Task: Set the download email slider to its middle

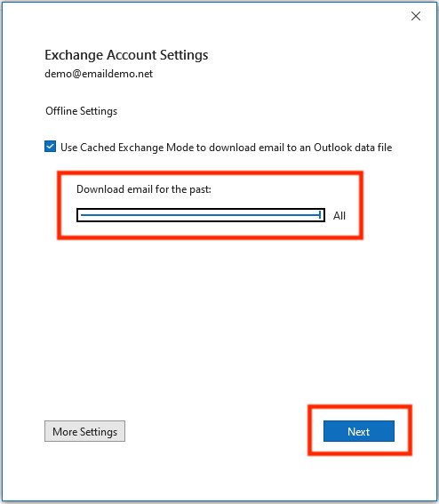Action: click(x=201, y=215)
